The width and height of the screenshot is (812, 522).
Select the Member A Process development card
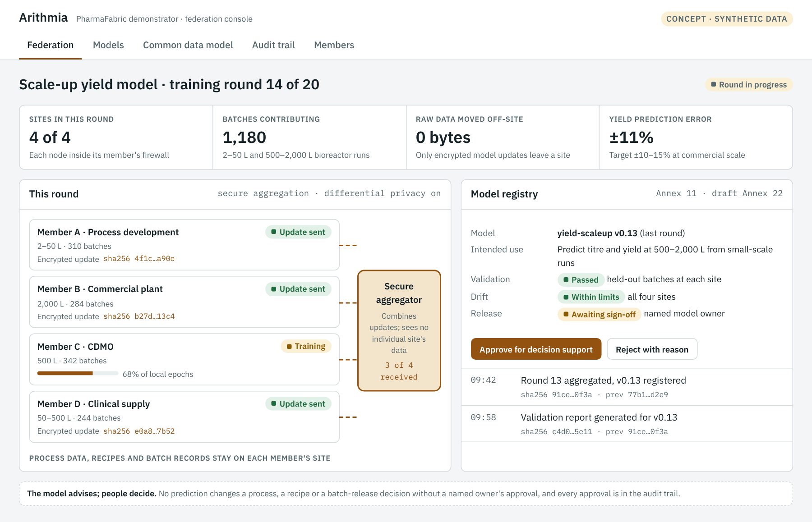184,245
